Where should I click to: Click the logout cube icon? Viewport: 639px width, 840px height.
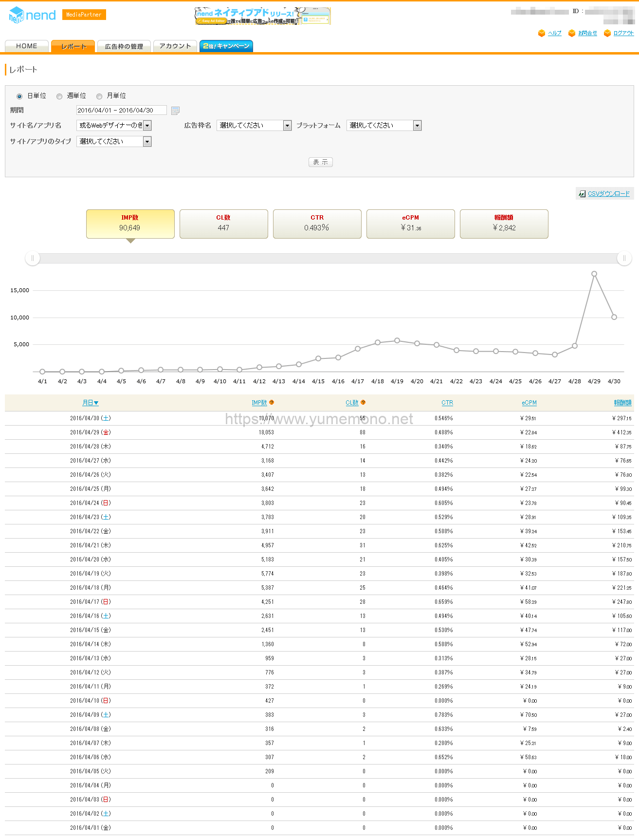pyautogui.click(x=607, y=33)
